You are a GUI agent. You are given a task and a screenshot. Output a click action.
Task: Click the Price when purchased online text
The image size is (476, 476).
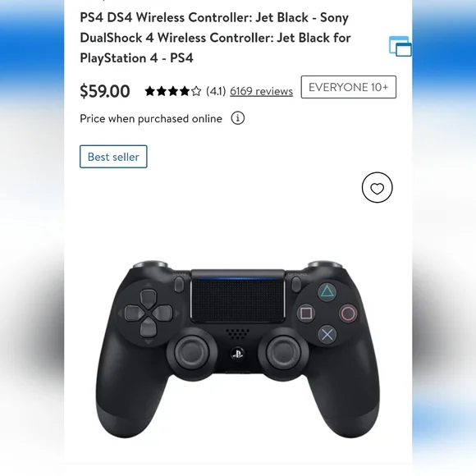click(151, 119)
